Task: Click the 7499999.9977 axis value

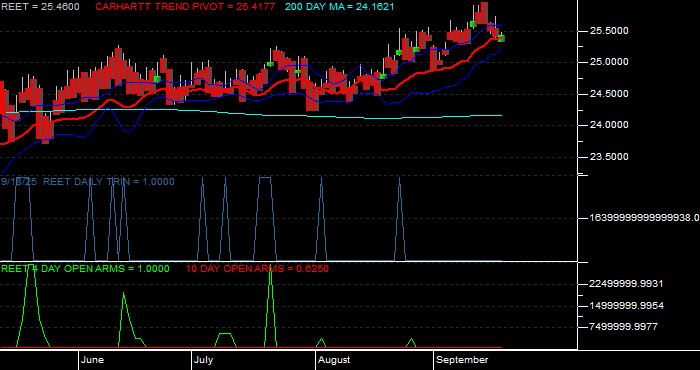Action: (x=624, y=327)
